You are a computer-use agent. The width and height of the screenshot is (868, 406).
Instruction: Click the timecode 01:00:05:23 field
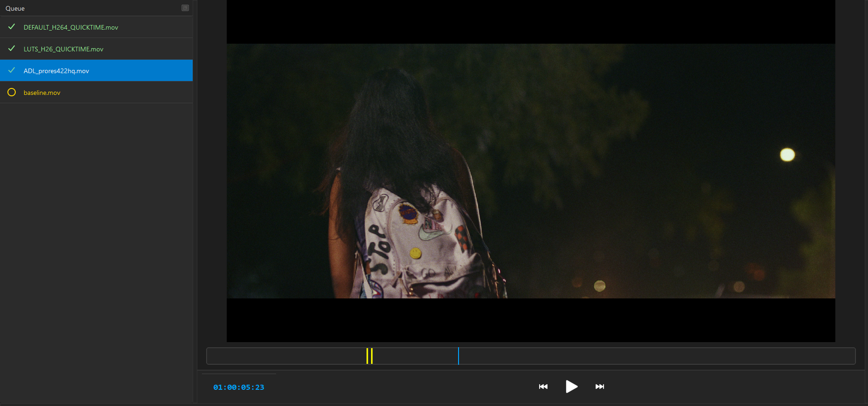[x=239, y=387]
